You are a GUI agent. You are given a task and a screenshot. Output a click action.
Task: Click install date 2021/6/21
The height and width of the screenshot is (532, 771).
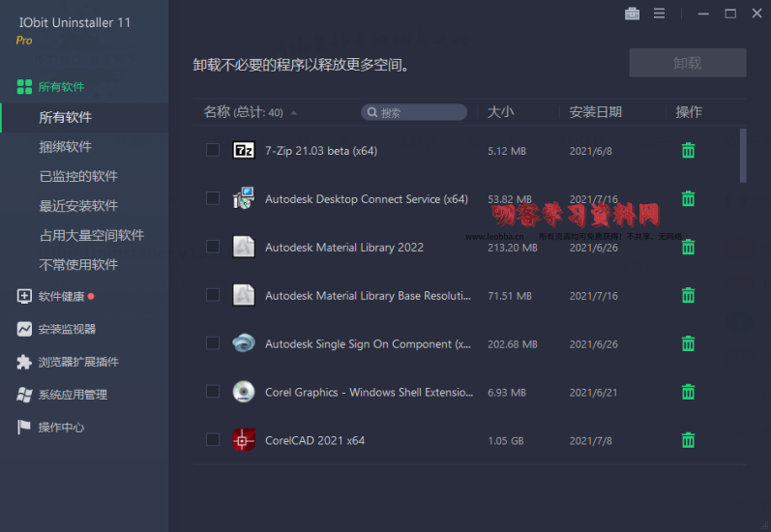[593, 393]
